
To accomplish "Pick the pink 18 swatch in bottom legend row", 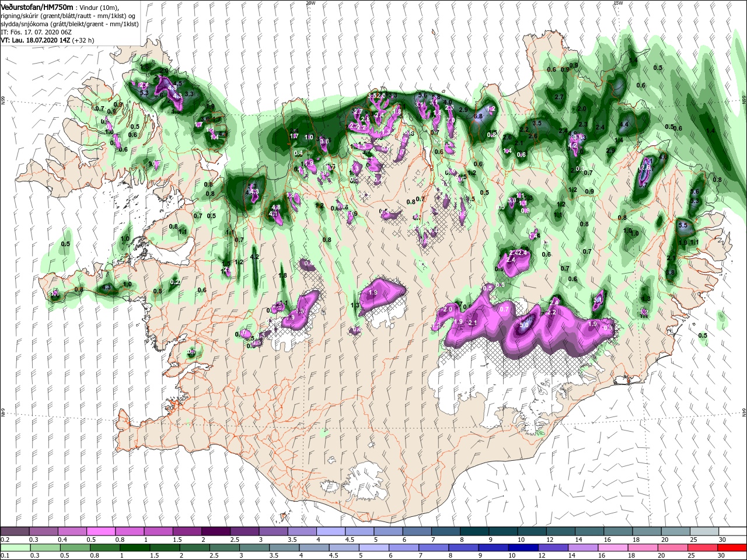I will click(x=643, y=548).
